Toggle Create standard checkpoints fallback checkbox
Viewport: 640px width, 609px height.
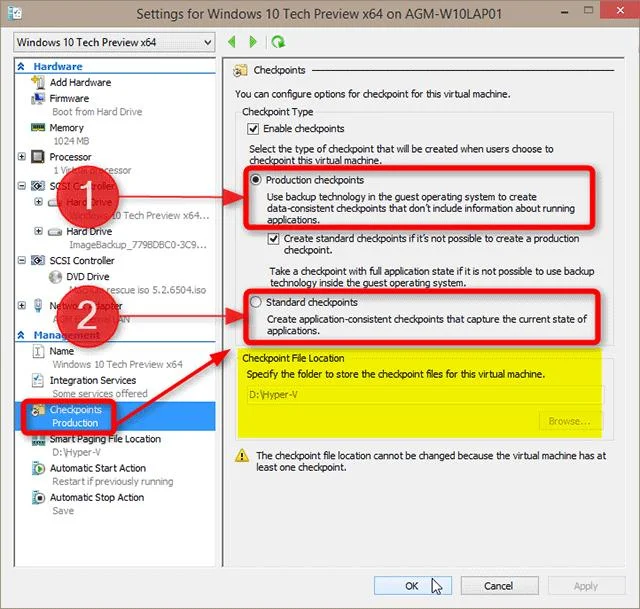coord(273,238)
